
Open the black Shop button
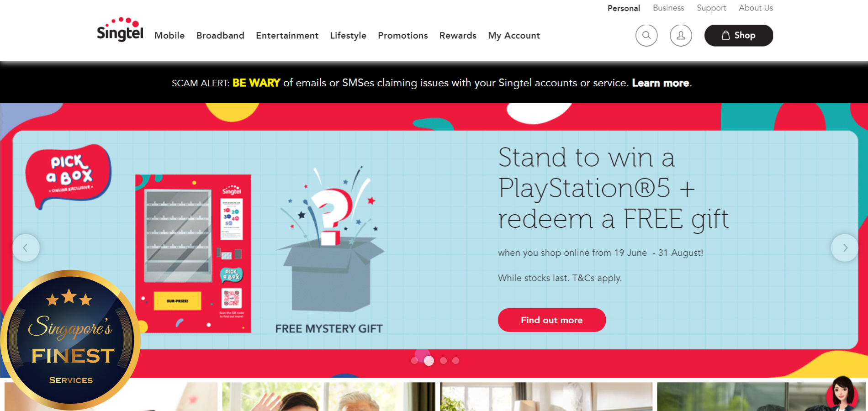click(739, 35)
